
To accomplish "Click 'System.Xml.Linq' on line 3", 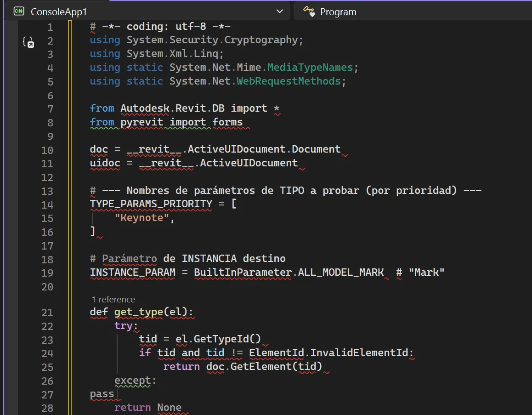I will (x=172, y=54).
